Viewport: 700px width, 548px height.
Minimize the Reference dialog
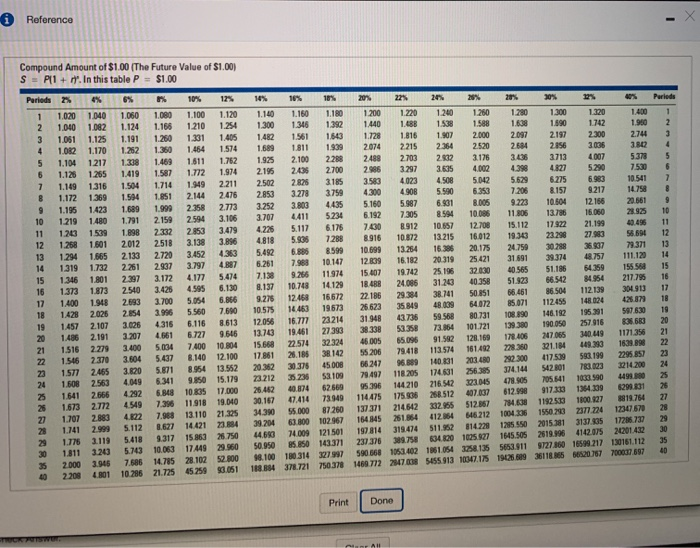671,19
